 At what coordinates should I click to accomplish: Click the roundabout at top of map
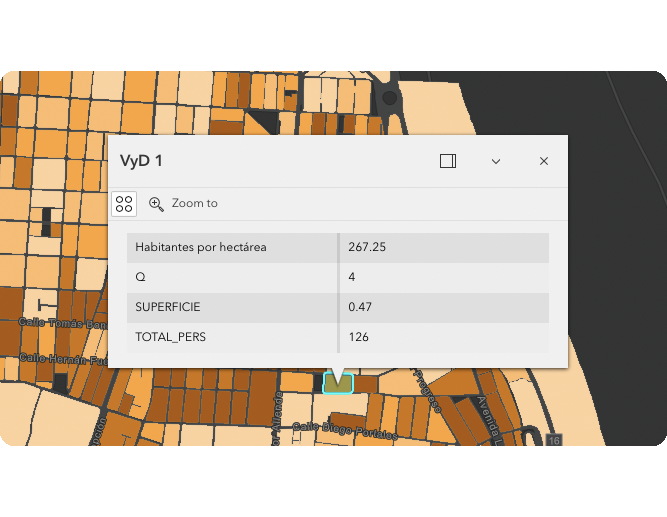pos(389,98)
